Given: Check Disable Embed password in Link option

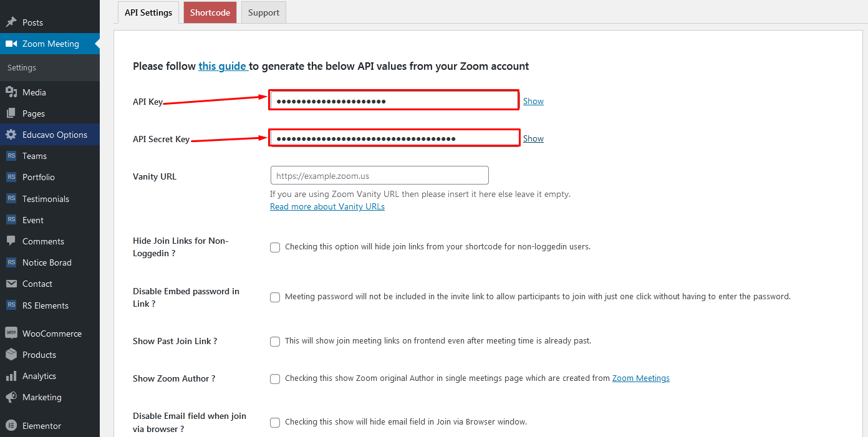Looking at the screenshot, I should (x=275, y=297).
